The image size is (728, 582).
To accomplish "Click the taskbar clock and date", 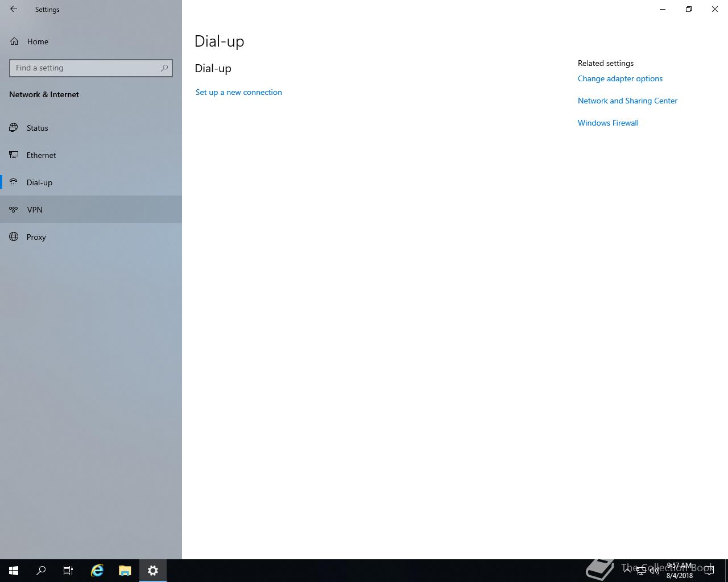I will 680,571.
